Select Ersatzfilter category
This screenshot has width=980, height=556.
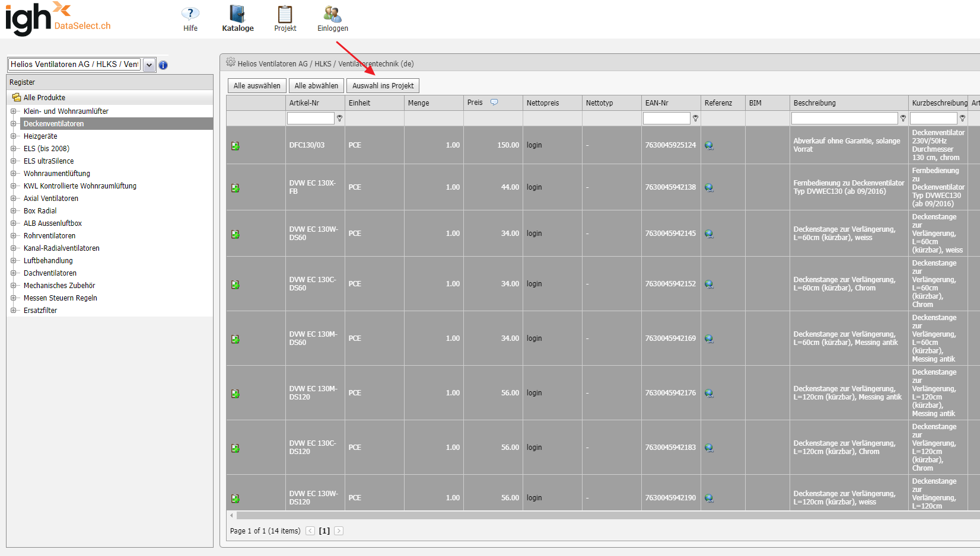tap(40, 310)
